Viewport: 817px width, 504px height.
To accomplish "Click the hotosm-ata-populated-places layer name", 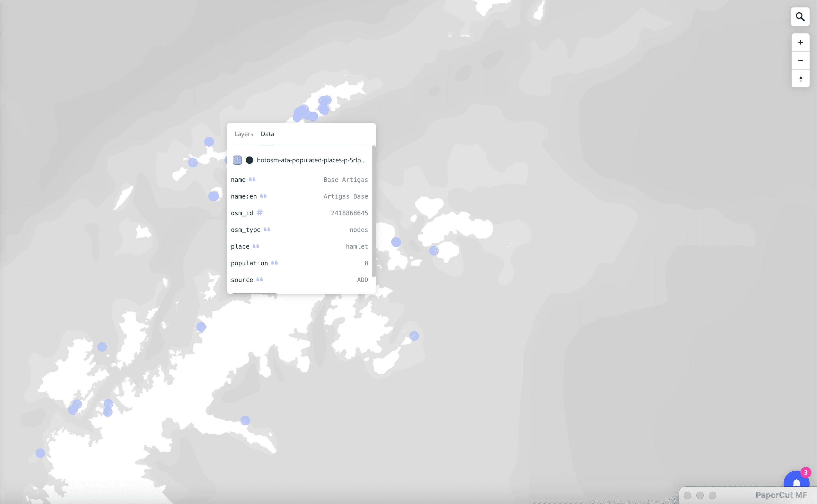I will (x=311, y=160).
